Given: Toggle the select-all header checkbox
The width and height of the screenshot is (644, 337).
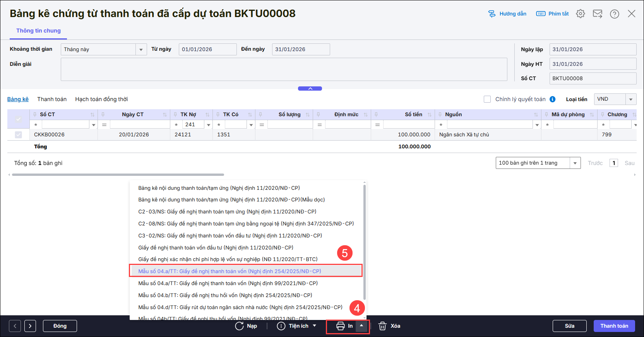Looking at the screenshot, I should pyautogui.click(x=18, y=119).
